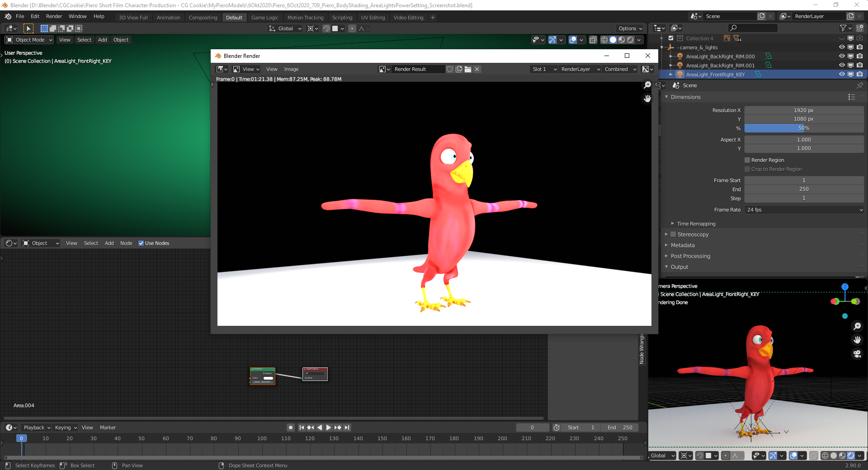Screen dimensions: 868x470
Task: Switch top viewport to solid shading
Action: click(x=613, y=40)
